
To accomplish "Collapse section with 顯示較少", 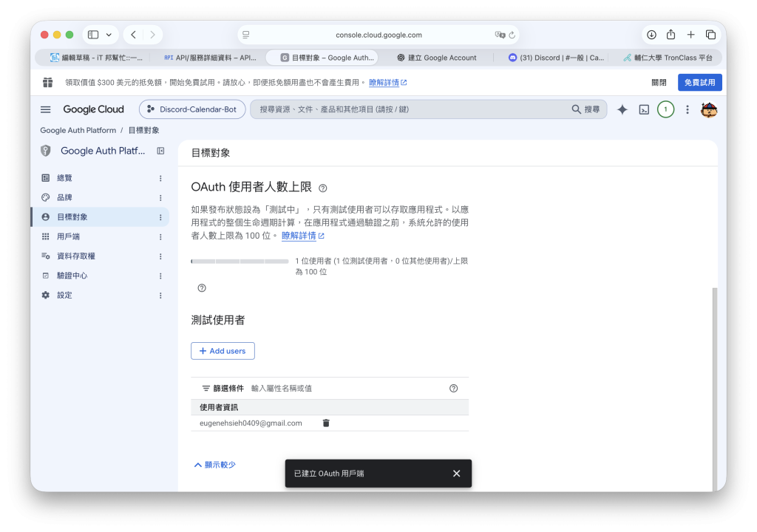I will pyautogui.click(x=215, y=465).
